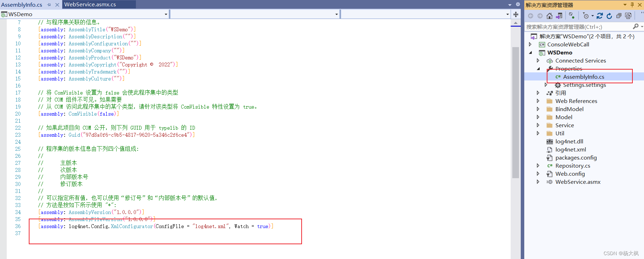The width and height of the screenshot is (644, 259).
Task: Click the Back navigation arrow in Solution Explorer
Action: (531, 16)
